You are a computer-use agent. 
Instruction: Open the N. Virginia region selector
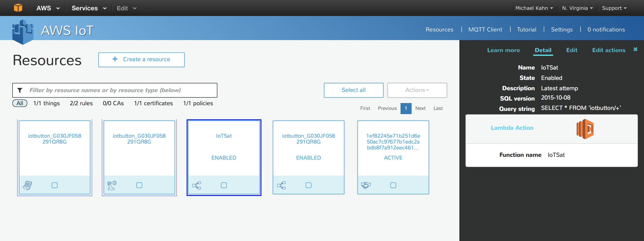(577, 8)
